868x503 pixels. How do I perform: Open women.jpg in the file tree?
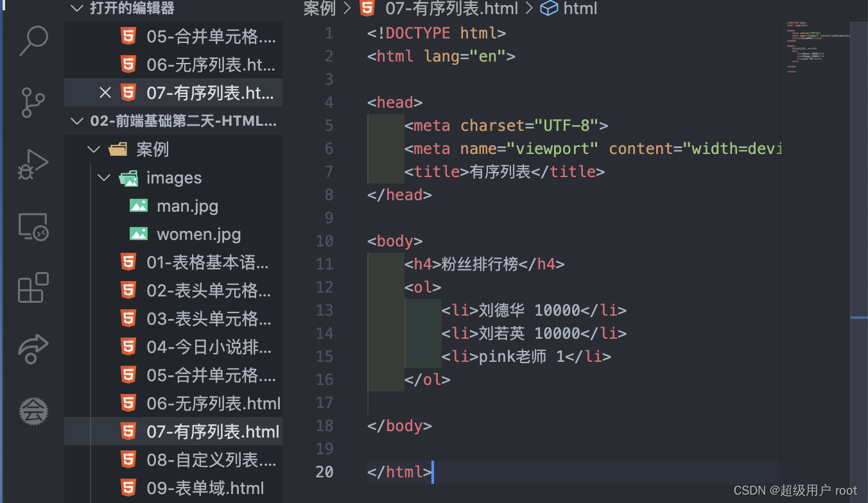coord(199,234)
